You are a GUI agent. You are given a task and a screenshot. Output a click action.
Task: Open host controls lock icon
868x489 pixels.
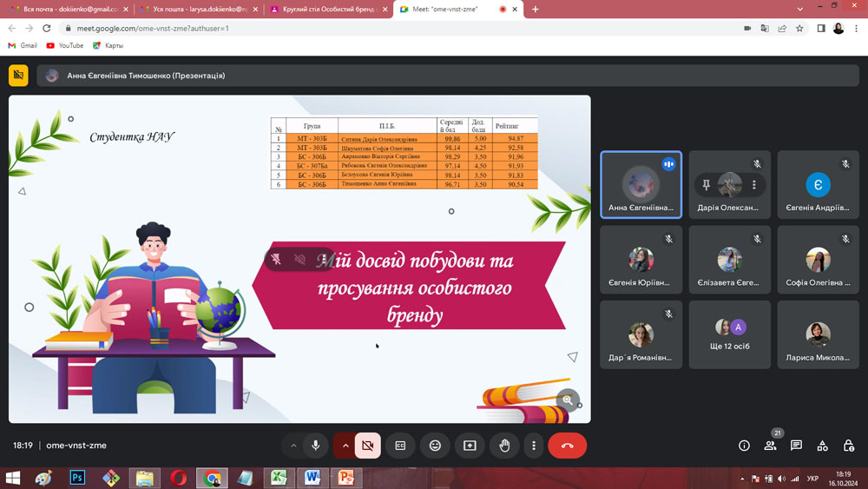(x=849, y=446)
